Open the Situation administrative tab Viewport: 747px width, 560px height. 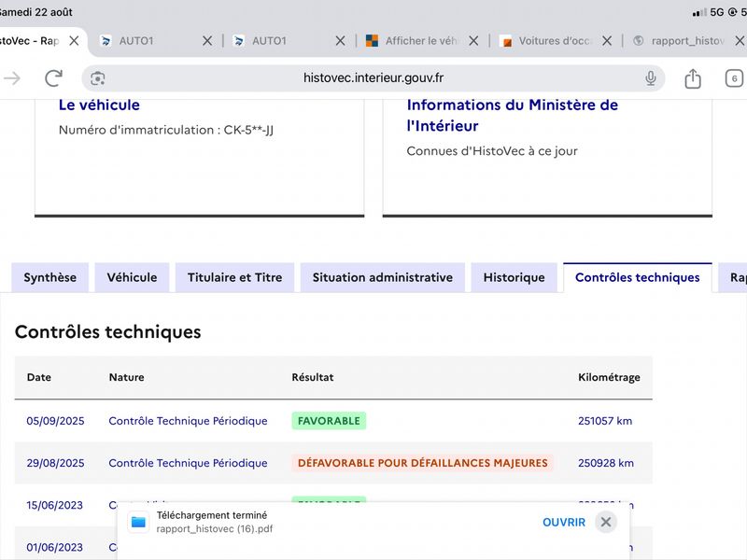pos(383,277)
